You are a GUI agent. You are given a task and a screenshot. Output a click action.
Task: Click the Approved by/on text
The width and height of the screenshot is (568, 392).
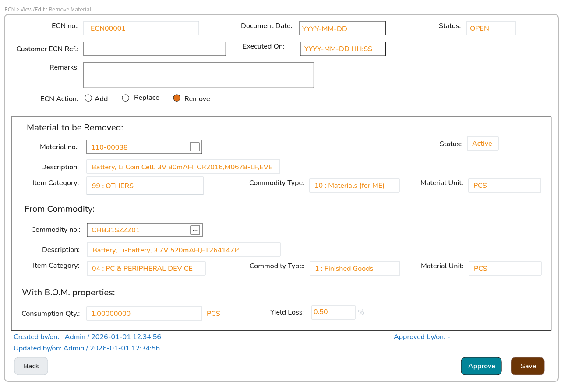tap(422, 337)
